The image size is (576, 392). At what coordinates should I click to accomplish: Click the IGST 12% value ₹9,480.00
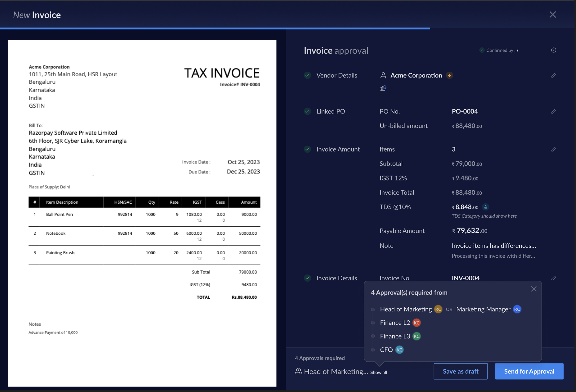point(465,178)
